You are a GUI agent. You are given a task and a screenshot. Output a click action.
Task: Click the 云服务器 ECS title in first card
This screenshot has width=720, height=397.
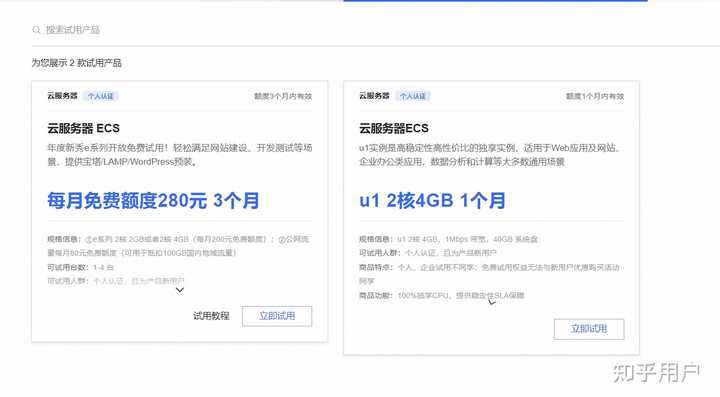pyautogui.click(x=84, y=129)
